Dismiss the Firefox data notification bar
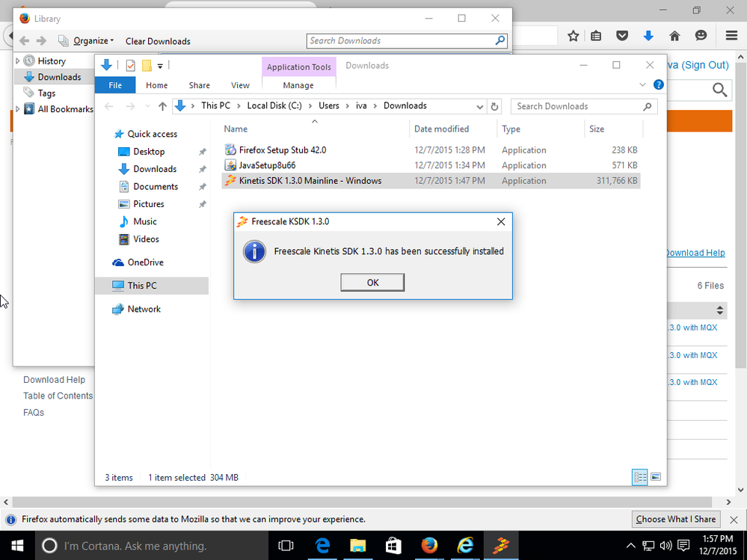 pos(734,520)
